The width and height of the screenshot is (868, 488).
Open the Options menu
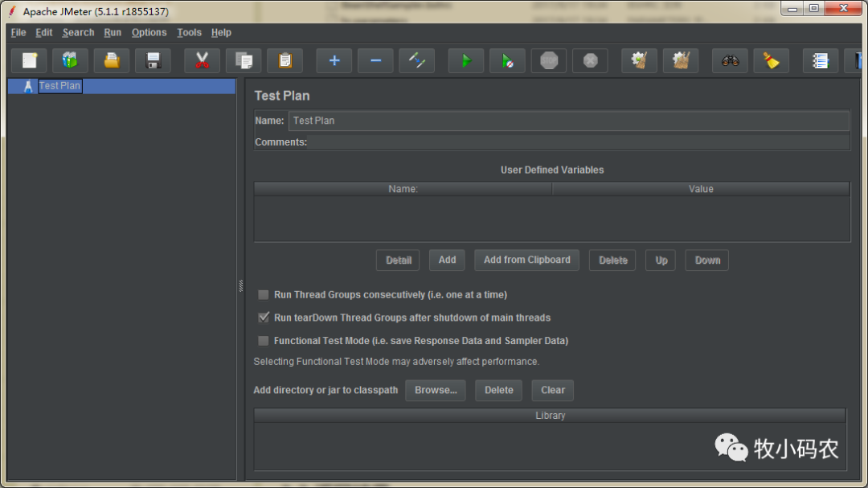[149, 32]
